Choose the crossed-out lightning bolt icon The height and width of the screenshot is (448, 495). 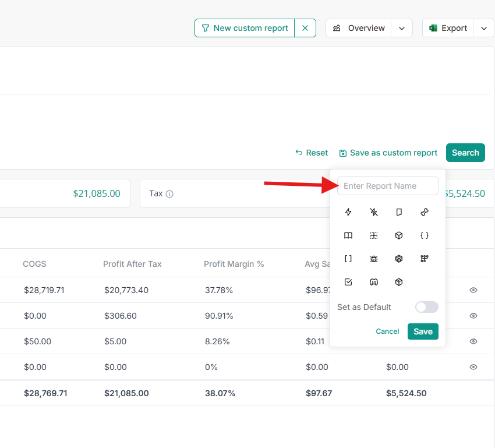[373, 212]
